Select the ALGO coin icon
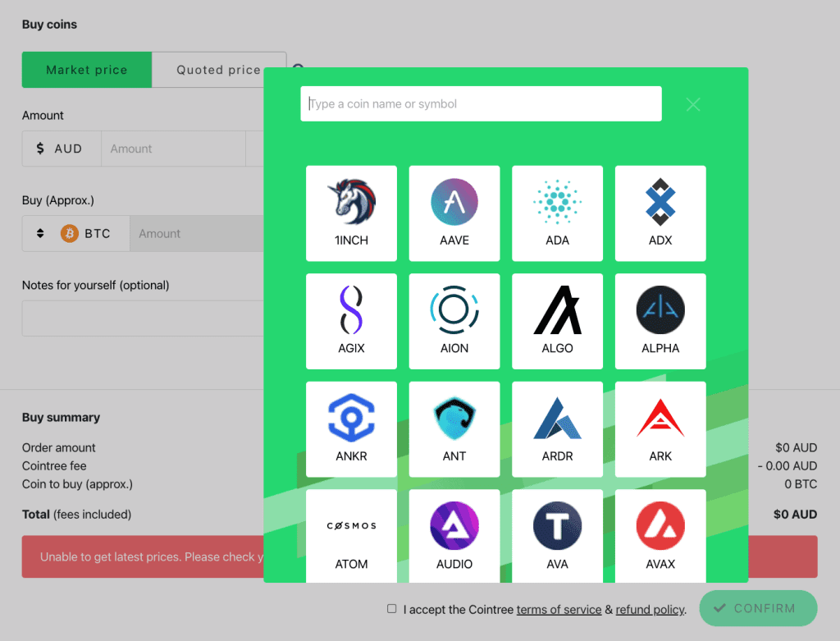 pos(557,320)
